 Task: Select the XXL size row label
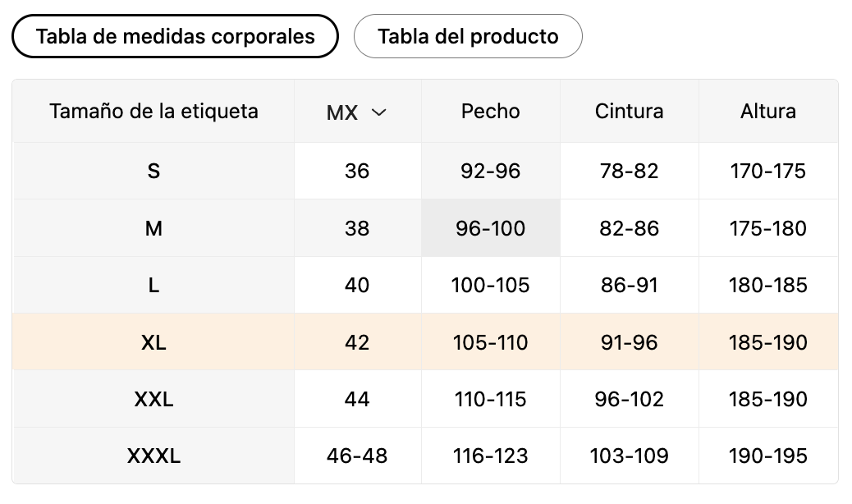coord(153,399)
